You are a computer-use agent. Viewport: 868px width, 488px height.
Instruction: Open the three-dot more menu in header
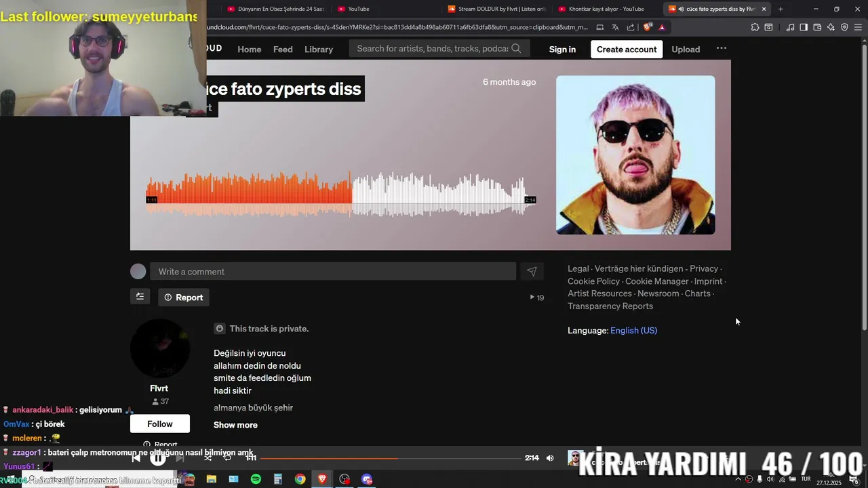click(x=722, y=48)
